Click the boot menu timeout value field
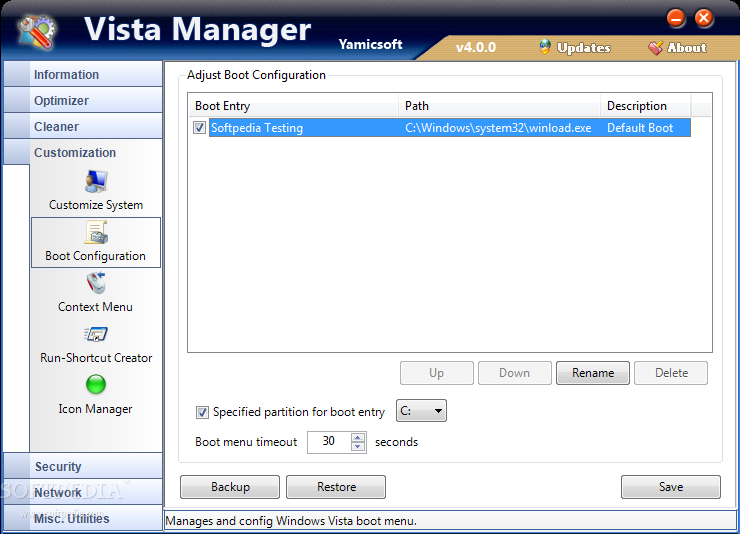740x534 pixels. (329, 442)
